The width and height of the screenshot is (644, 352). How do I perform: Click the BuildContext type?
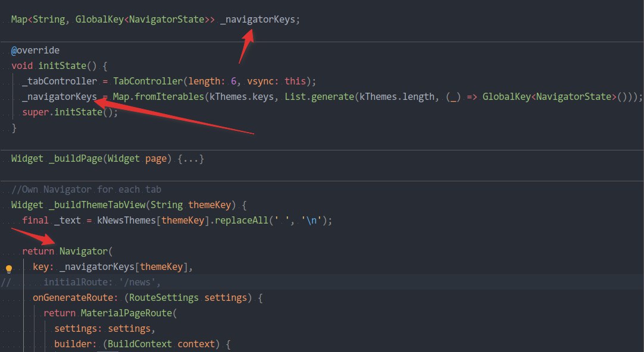point(140,344)
